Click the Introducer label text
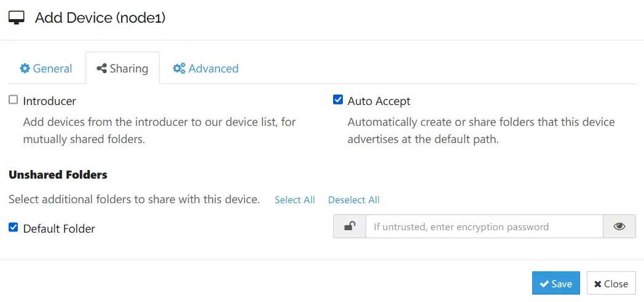The width and height of the screenshot is (644, 302). coord(49,101)
